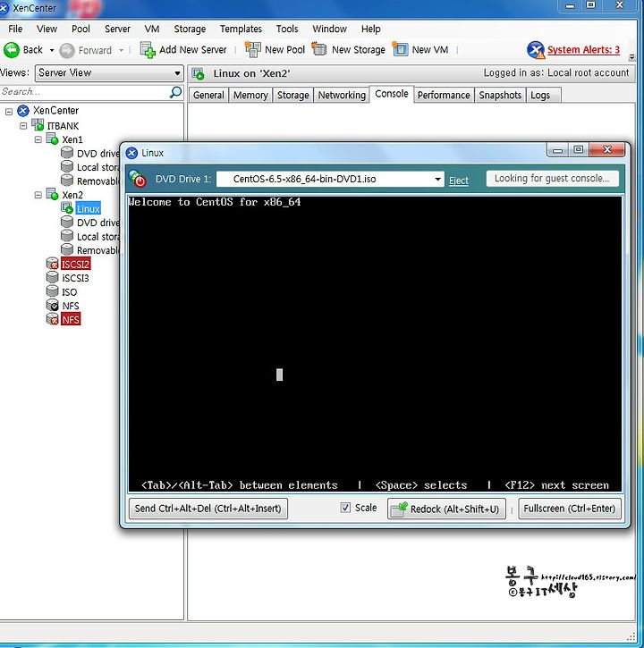Viewport: 644px width, 648px height.
Task: Click the ITBANK pool icon
Action: [x=38, y=124]
